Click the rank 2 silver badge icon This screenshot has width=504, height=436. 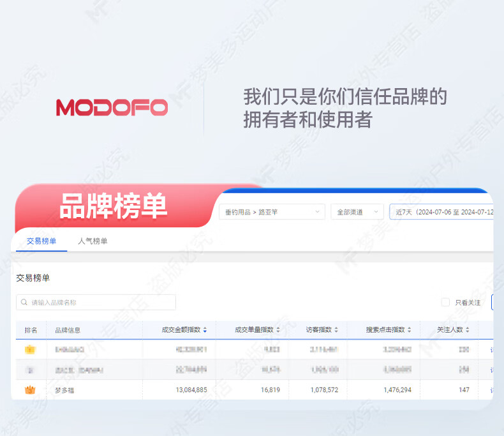[x=30, y=370]
